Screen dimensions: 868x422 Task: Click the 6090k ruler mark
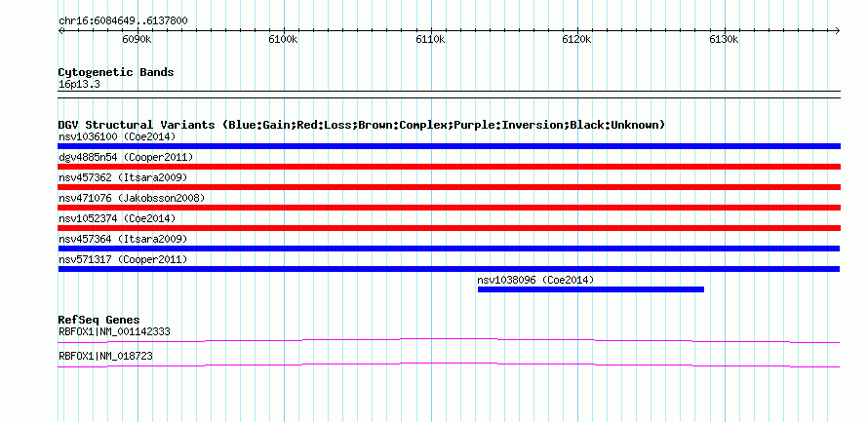pos(137,39)
